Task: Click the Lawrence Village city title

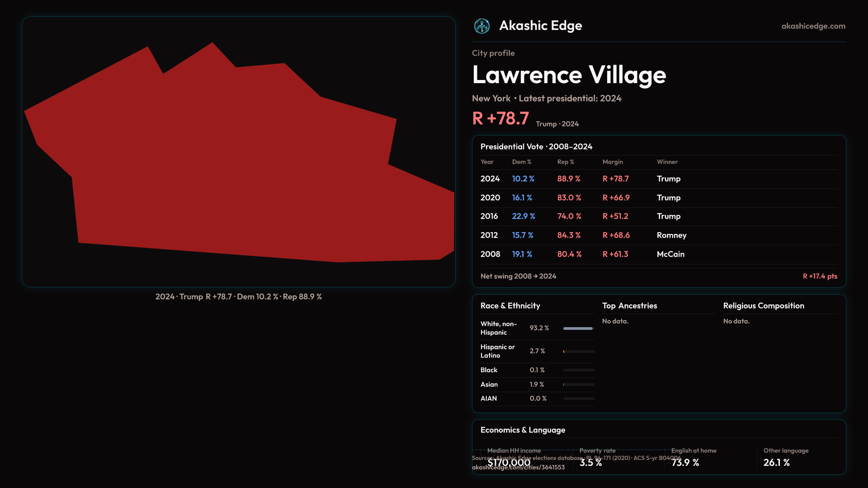Action: 569,75
